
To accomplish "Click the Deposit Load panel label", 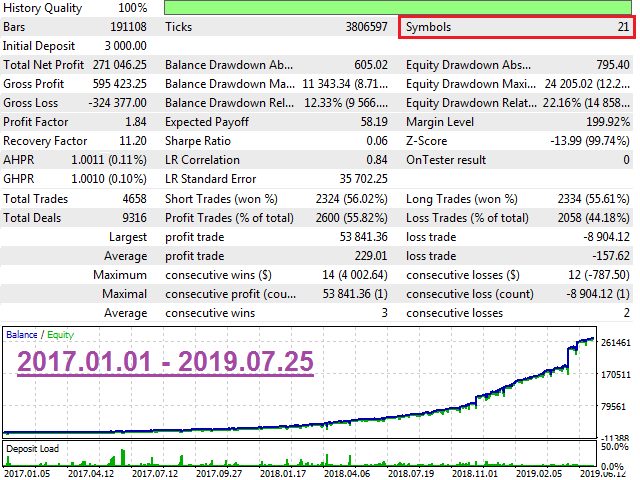I will pos(32,448).
